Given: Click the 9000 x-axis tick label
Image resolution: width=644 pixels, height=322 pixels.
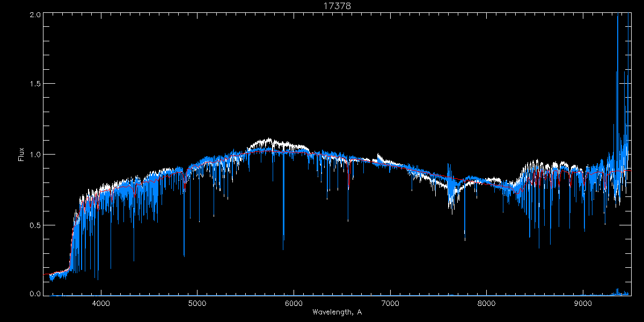Looking at the screenshot, I should point(583,303).
